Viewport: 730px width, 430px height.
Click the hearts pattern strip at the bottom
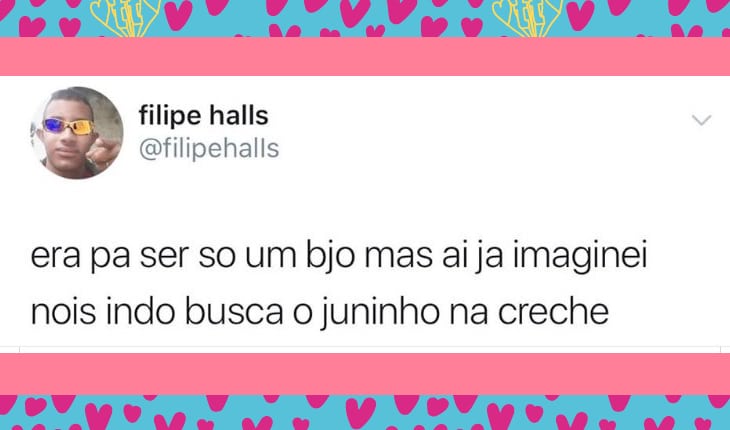coord(365,412)
